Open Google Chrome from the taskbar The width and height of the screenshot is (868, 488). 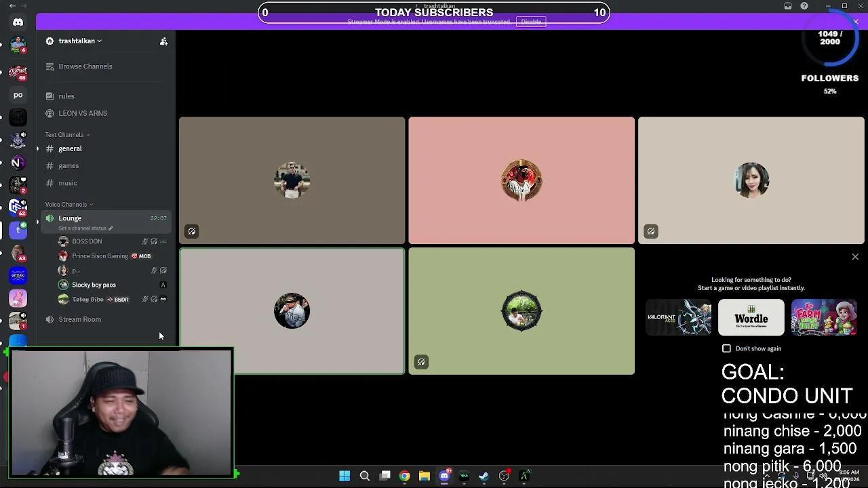[x=405, y=476]
